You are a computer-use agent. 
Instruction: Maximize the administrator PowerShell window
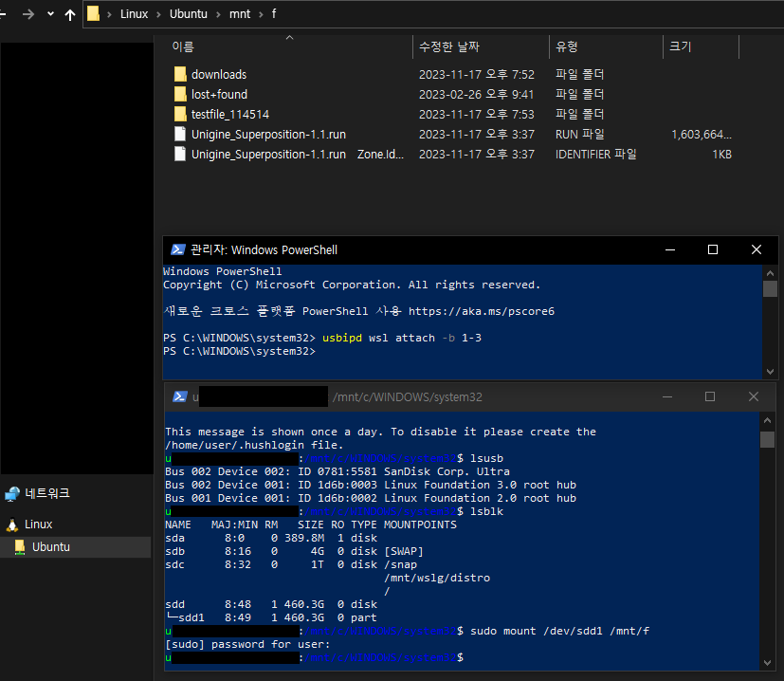tap(713, 249)
